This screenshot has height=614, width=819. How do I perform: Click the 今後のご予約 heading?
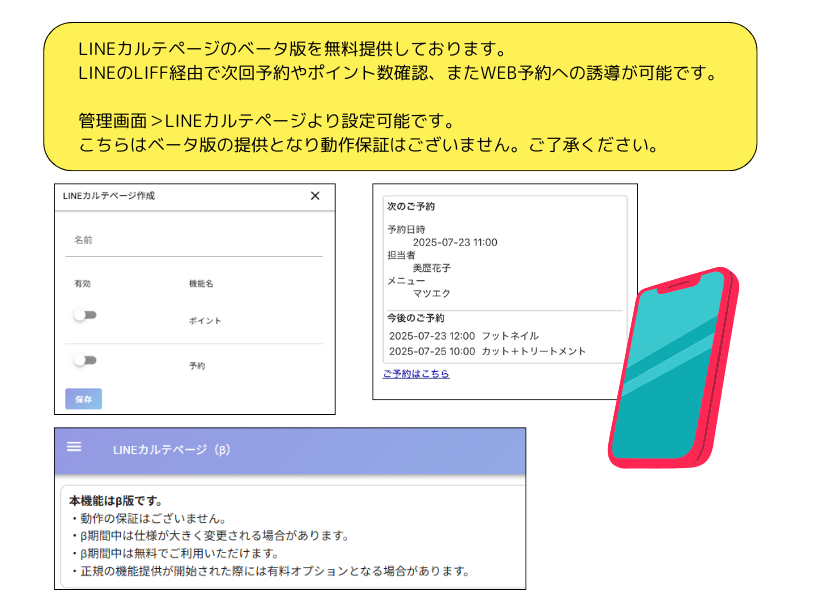pyautogui.click(x=416, y=318)
